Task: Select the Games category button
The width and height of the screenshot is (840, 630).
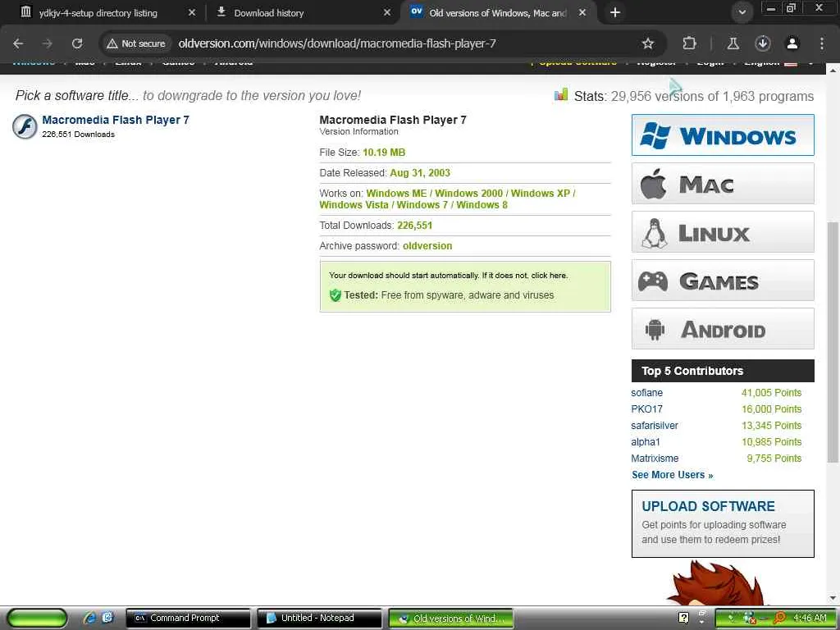Action: click(723, 281)
